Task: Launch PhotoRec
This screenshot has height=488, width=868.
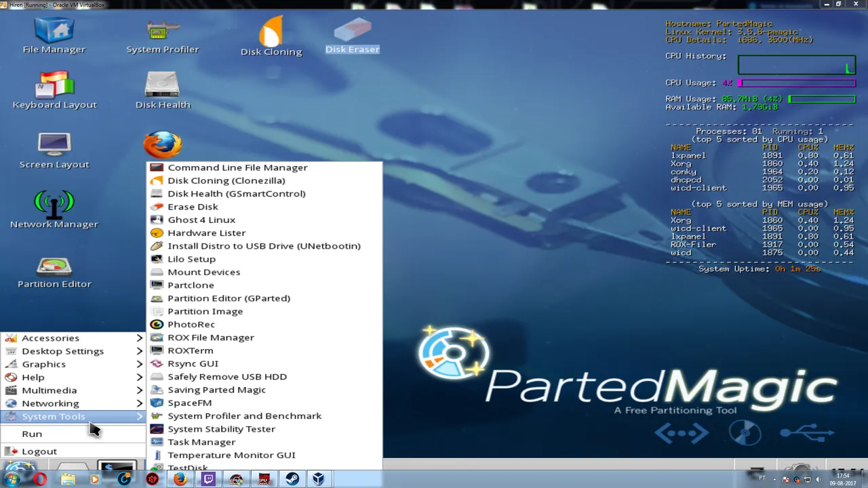Action: pyautogui.click(x=264, y=324)
